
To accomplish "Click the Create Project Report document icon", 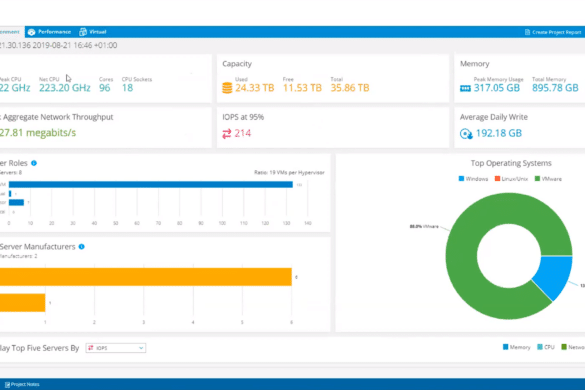I will coord(527,32).
